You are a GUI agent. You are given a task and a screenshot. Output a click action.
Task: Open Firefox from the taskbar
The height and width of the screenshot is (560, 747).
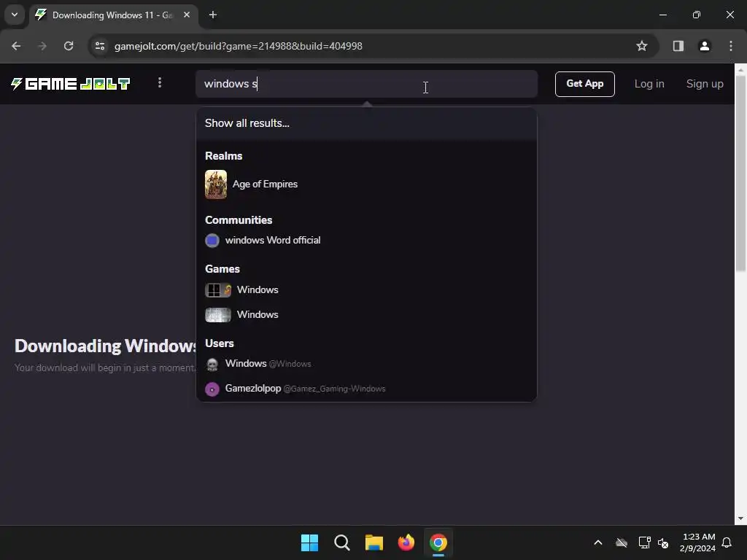click(406, 542)
